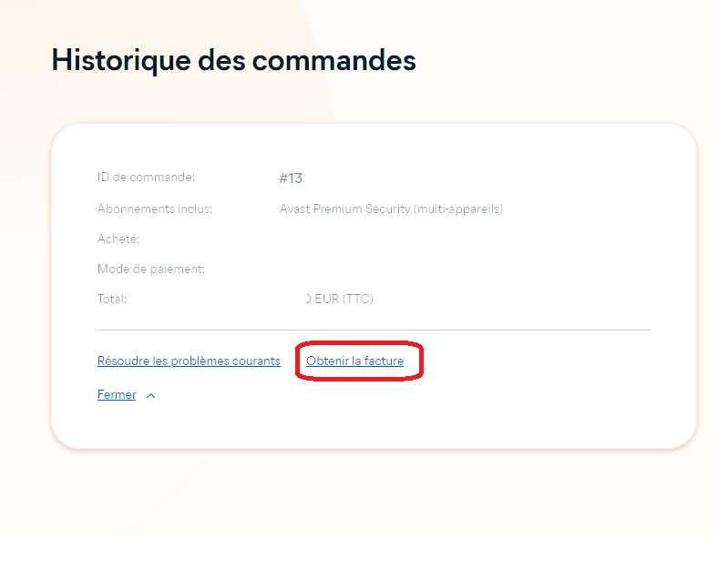Click the Mode de paiement label
Screen dimensions: 728x580
click(x=150, y=269)
